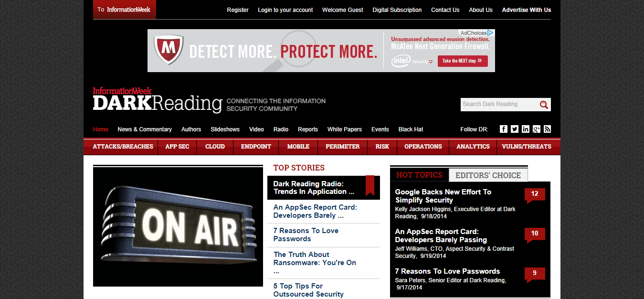This screenshot has width=644, height=299.
Task: Click the Welcome Guest link
Action: click(x=343, y=10)
